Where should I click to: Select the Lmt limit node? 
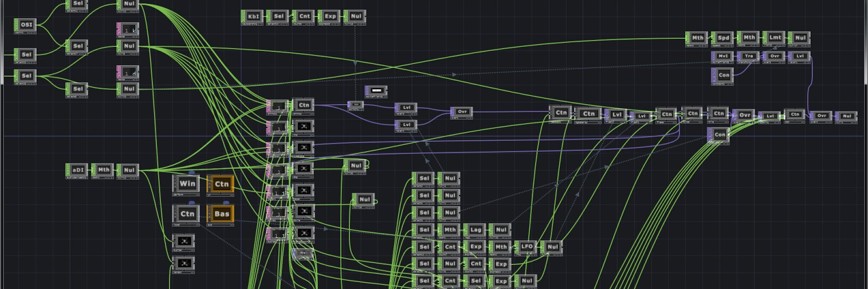pyautogui.click(x=774, y=38)
